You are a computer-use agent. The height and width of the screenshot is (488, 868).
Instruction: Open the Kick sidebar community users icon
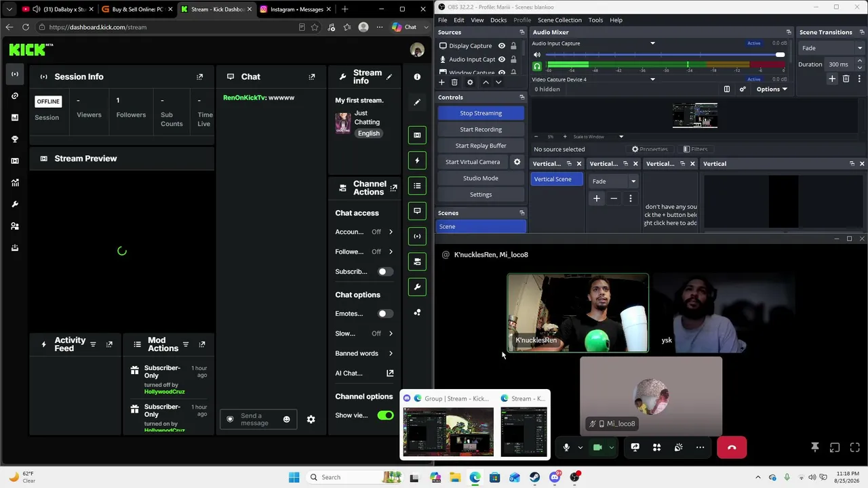click(15, 226)
